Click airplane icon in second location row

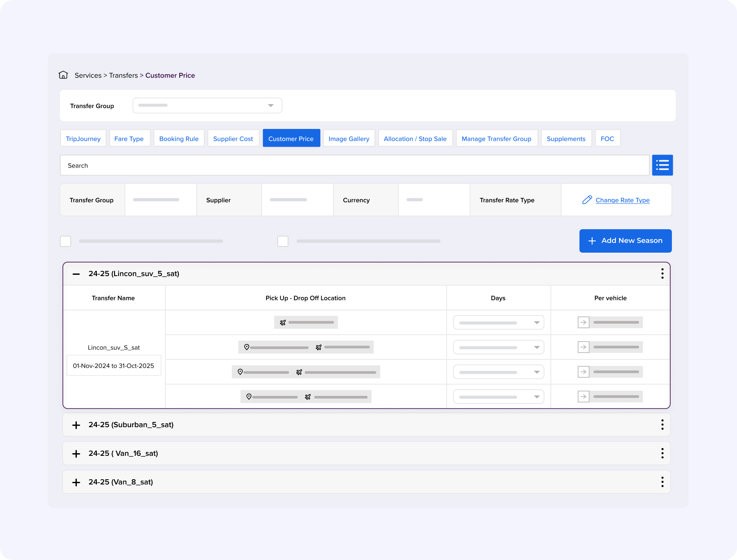tap(319, 347)
